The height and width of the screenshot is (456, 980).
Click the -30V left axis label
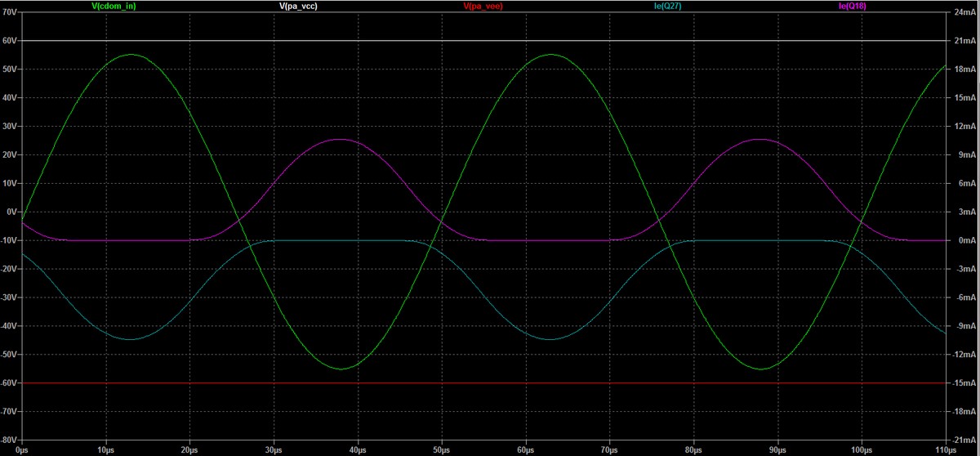click(x=9, y=297)
